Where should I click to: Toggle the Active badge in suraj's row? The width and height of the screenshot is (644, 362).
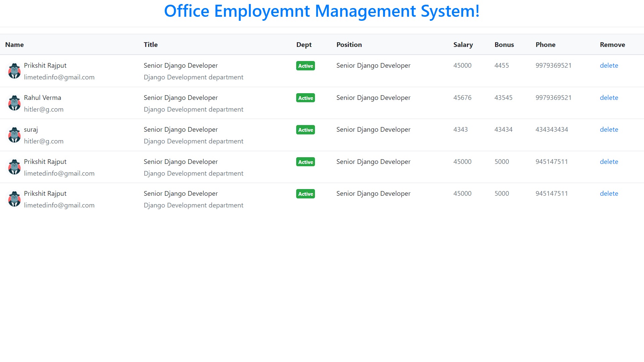coord(305,130)
